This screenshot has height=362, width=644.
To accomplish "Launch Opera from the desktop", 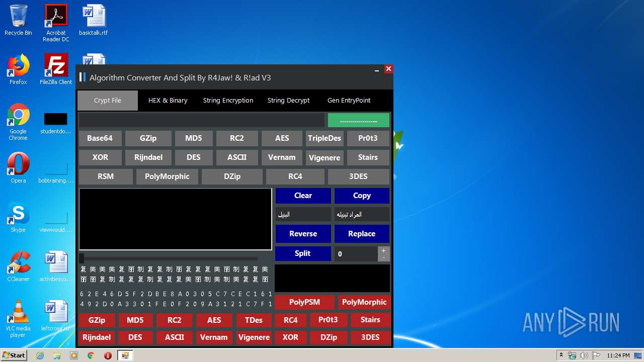I will click(x=18, y=168).
